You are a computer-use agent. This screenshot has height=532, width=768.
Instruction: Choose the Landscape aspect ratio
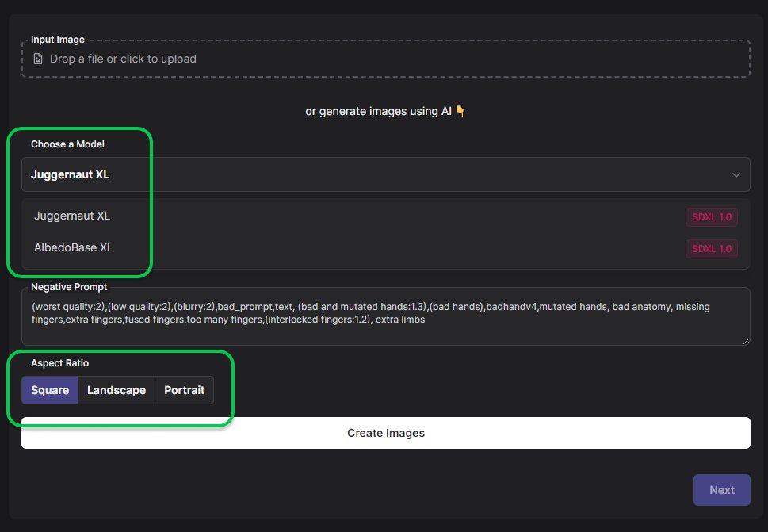(117, 390)
